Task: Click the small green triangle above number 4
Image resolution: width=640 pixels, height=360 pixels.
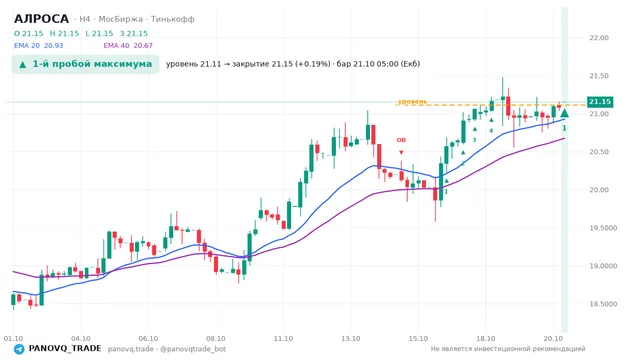Action: tap(491, 120)
